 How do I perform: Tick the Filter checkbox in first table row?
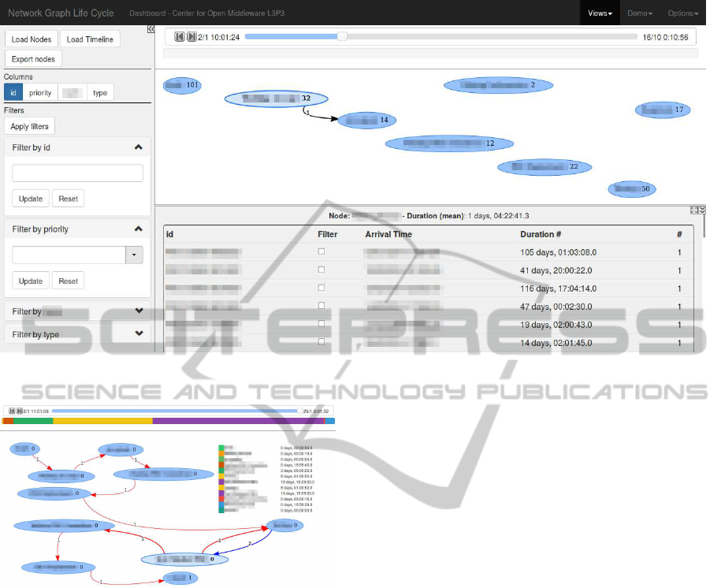pyautogui.click(x=321, y=251)
